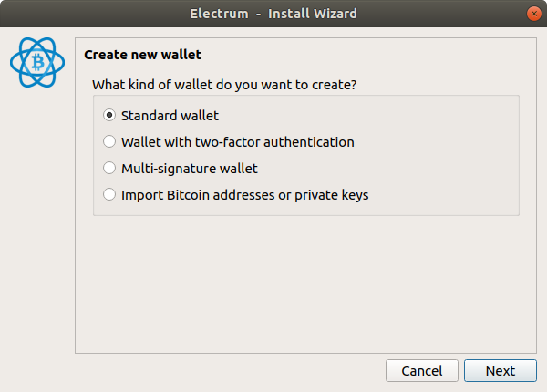547x392 pixels.
Task: Click empty space below the wallet options box
Action: point(305,284)
